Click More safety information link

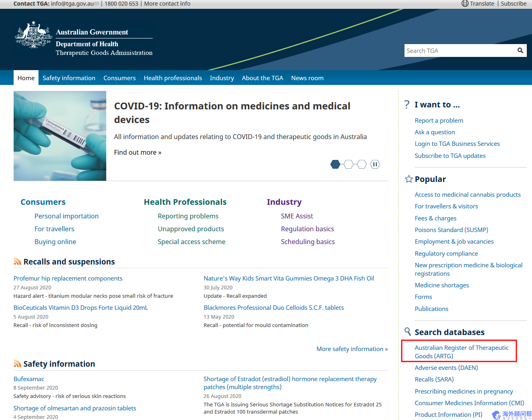[x=352, y=349]
